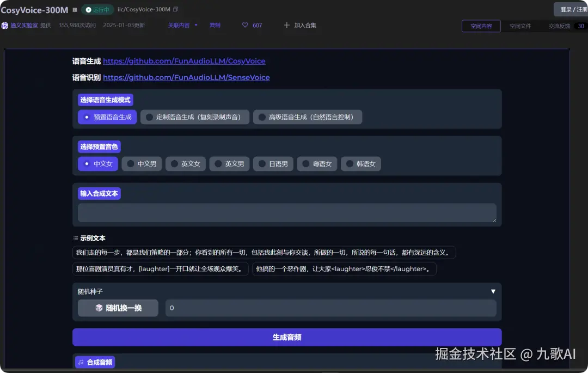Viewport: 588px width, 373px height.
Task: Collapse the 随机种子 section arrow
Action: 493,291
